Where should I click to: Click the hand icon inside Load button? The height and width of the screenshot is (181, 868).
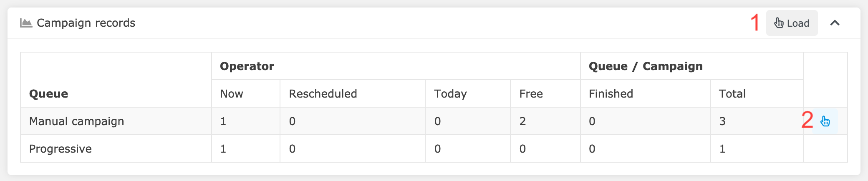(779, 23)
